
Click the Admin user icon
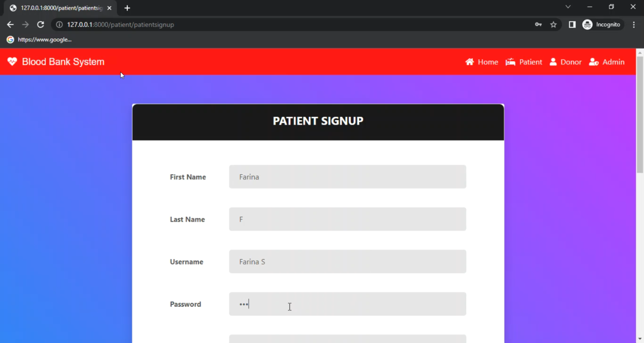[x=594, y=62]
